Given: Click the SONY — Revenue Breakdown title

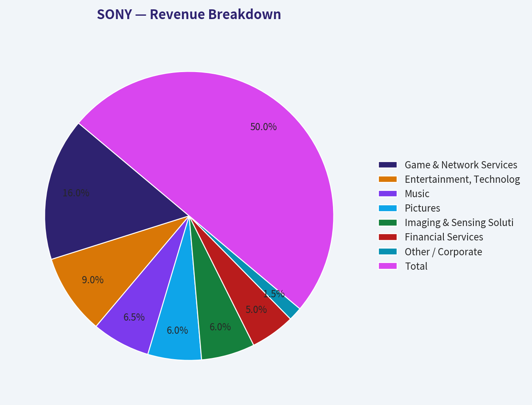Looking at the screenshot, I should coord(189,14).
